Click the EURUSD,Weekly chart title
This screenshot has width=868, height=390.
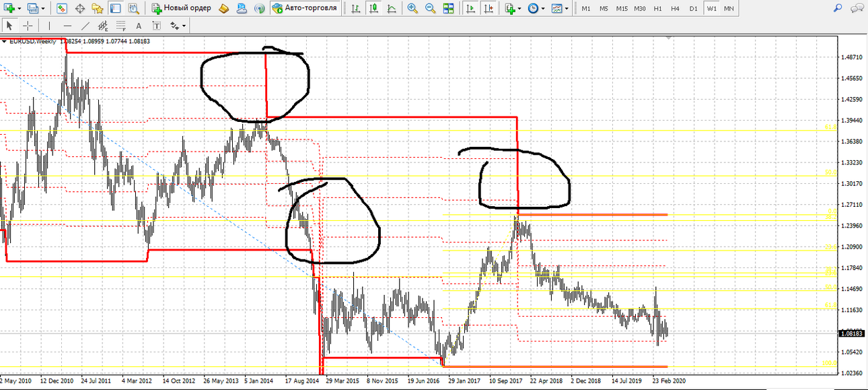(32, 41)
